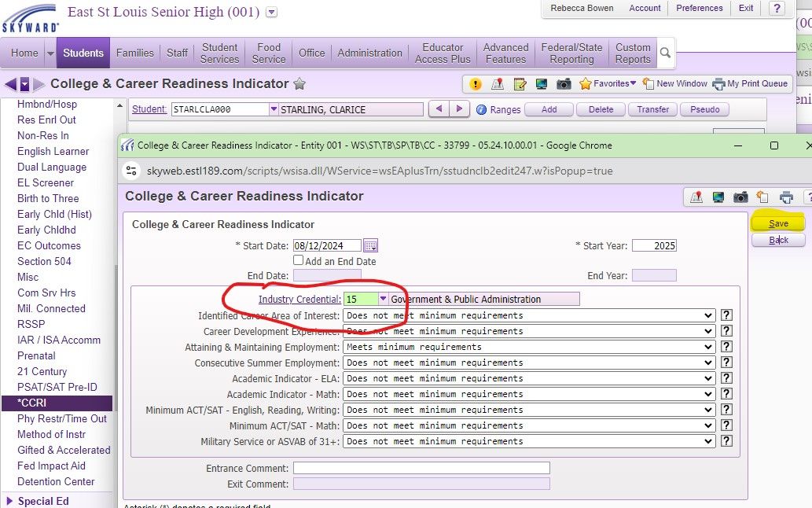
Task: Open the Federal/State Reporting menu
Action: (x=571, y=53)
